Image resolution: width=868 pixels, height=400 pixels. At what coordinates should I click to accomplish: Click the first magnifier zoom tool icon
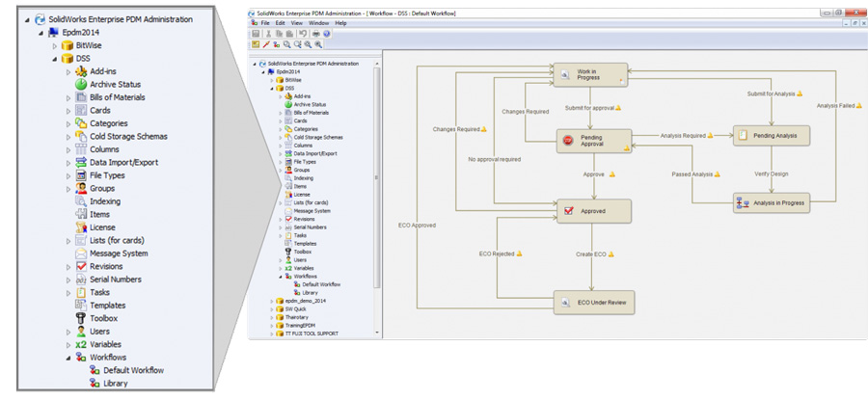pos(286,44)
